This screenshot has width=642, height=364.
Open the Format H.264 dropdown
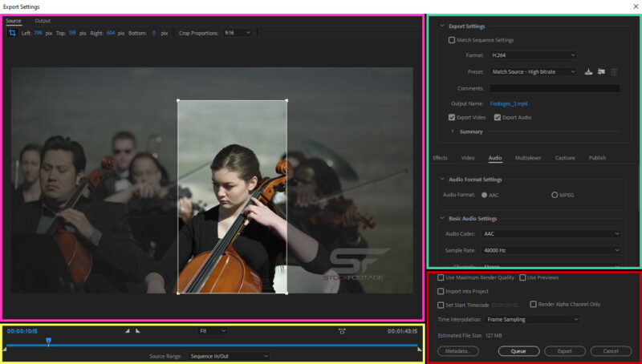coord(533,55)
